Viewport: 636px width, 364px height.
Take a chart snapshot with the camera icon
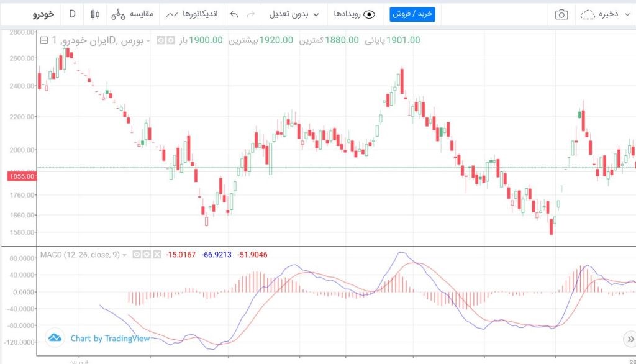pos(561,14)
